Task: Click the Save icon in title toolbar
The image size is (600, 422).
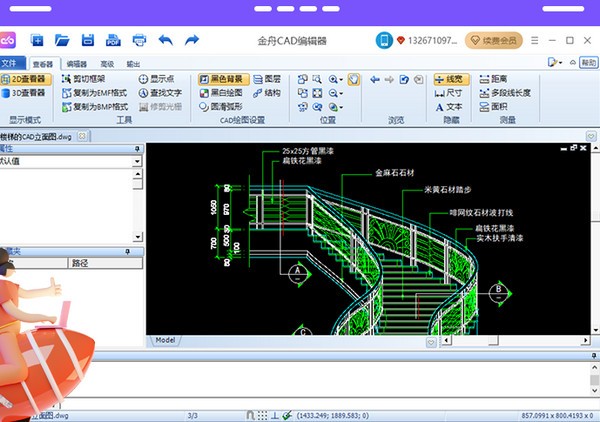Action: point(88,41)
